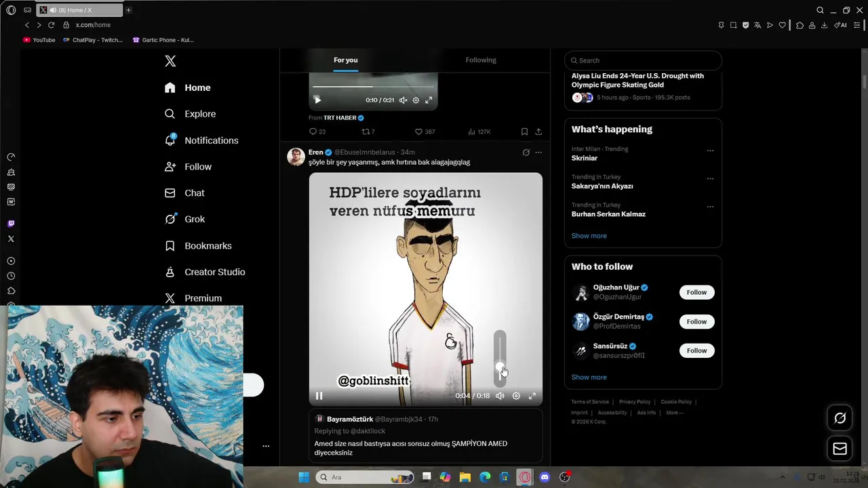
Task: Bookmark the TRT HABER post
Action: (x=524, y=131)
